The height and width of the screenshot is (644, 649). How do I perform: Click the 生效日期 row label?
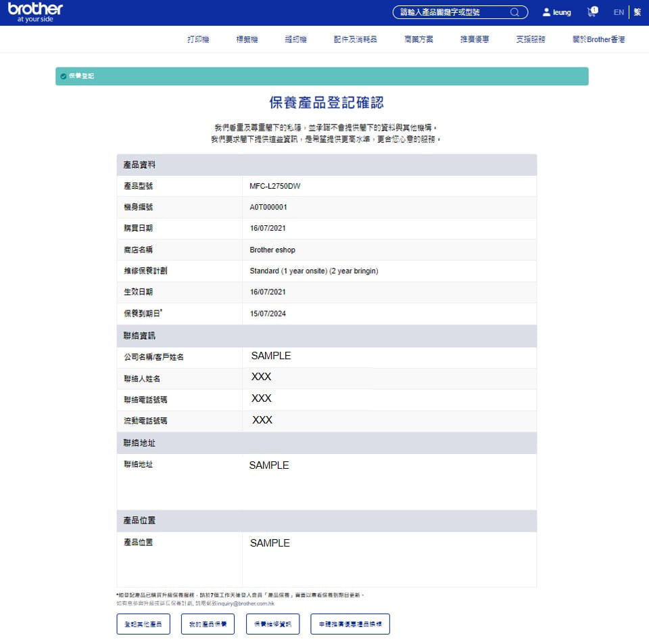(138, 292)
